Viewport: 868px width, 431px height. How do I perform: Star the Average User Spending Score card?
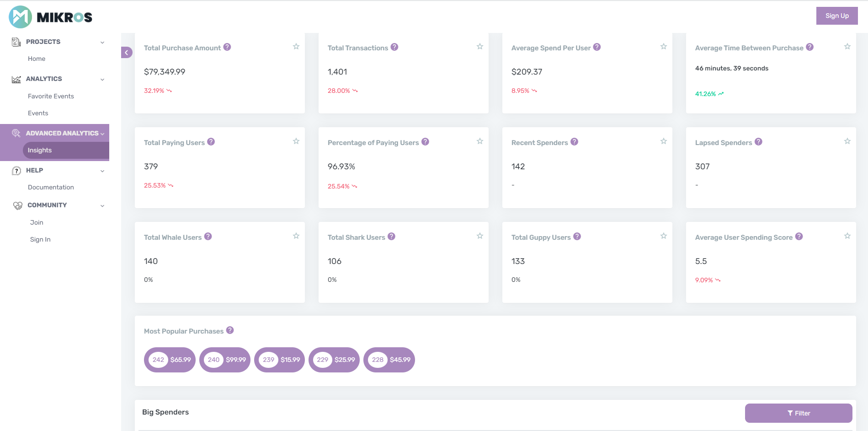click(847, 236)
